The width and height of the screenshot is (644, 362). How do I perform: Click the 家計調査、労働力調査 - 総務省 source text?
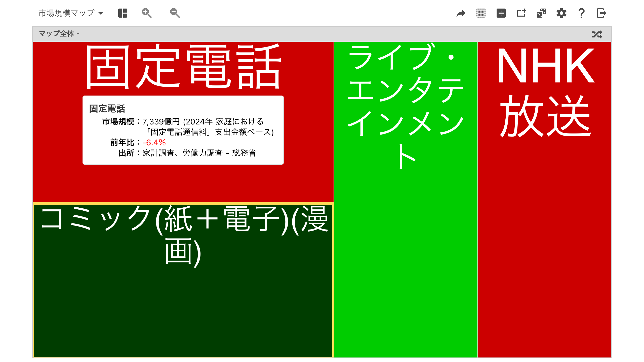199,153
